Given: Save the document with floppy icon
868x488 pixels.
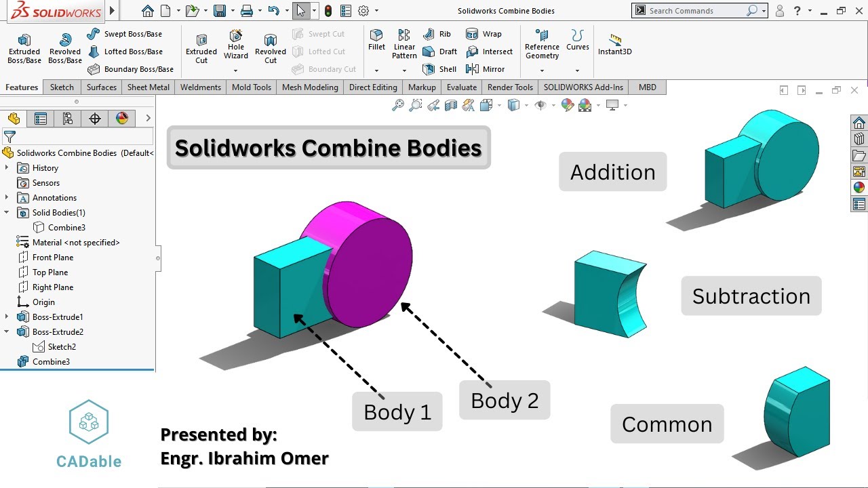Looking at the screenshot, I should coord(219,11).
